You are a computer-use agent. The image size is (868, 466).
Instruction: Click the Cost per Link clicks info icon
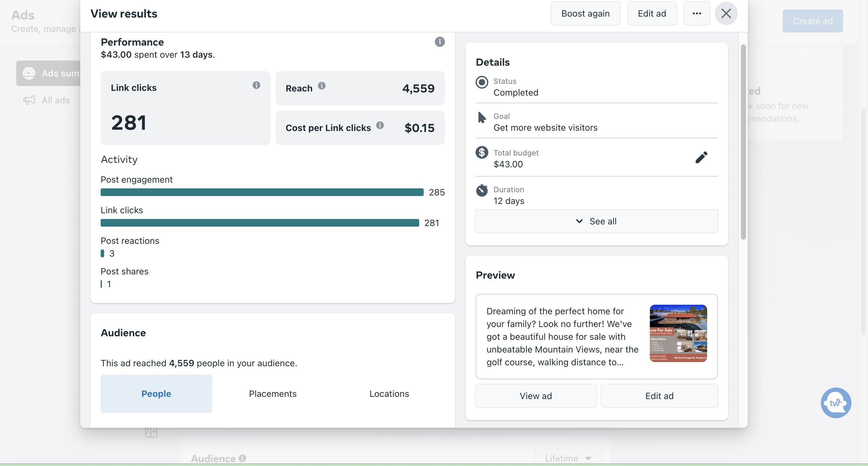[x=380, y=126]
